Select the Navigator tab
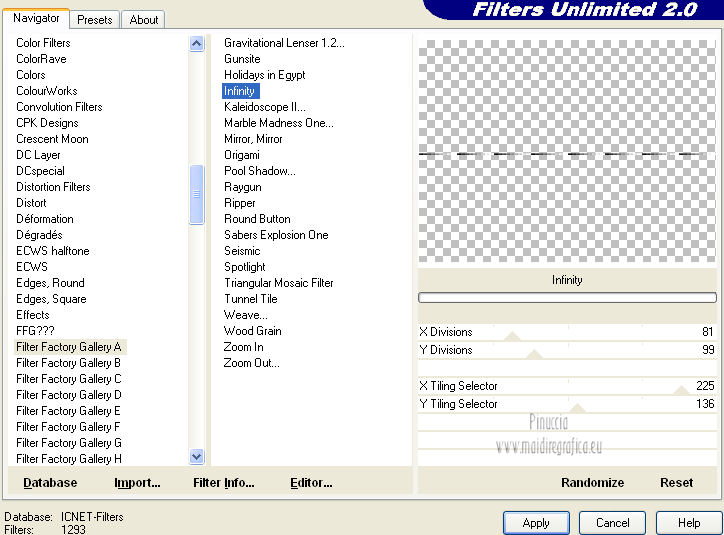 pyautogui.click(x=36, y=18)
